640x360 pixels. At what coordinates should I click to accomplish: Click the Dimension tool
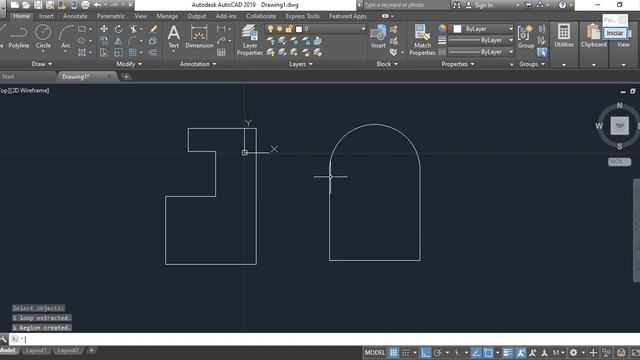point(199,37)
